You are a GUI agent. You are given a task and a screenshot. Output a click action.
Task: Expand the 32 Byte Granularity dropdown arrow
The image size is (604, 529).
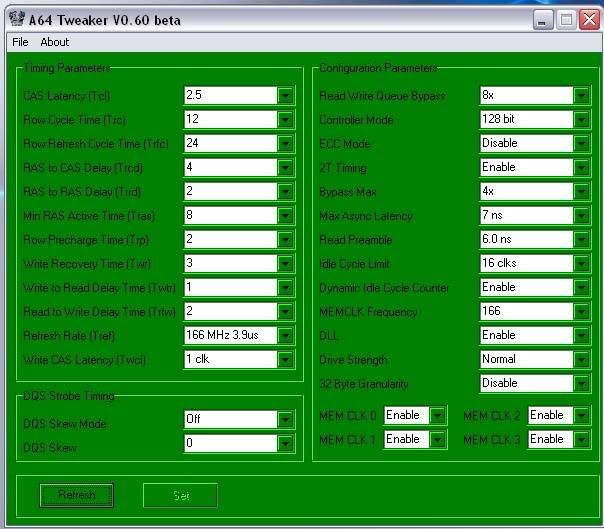pyautogui.click(x=581, y=383)
